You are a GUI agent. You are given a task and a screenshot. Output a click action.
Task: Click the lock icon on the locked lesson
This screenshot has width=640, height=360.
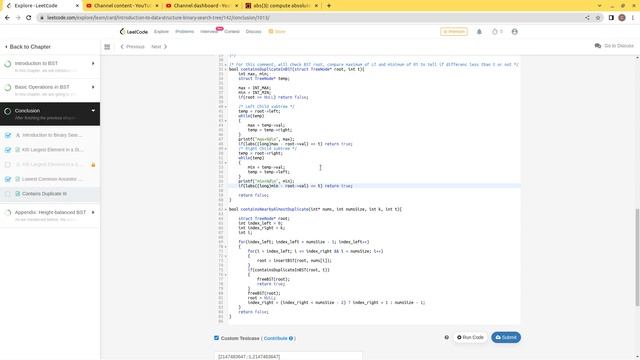[x=93, y=164]
